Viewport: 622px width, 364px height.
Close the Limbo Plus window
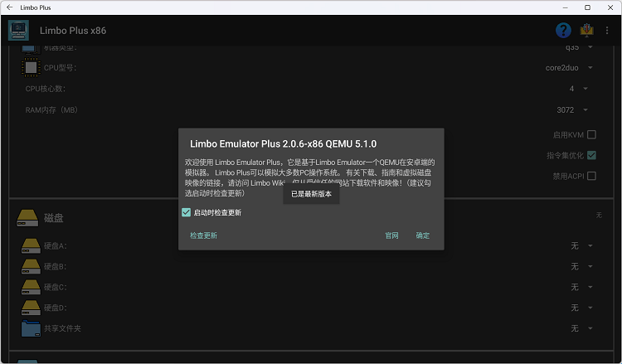(x=610, y=7)
